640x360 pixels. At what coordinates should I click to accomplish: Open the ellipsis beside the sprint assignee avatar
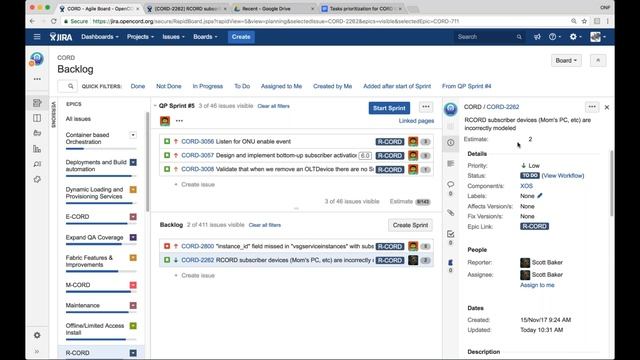[179, 121]
